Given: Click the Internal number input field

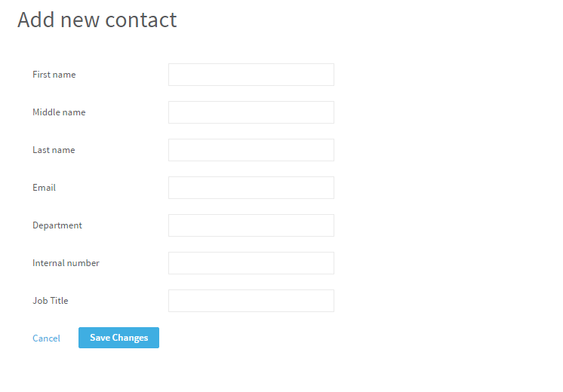Looking at the screenshot, I should 251,263.
